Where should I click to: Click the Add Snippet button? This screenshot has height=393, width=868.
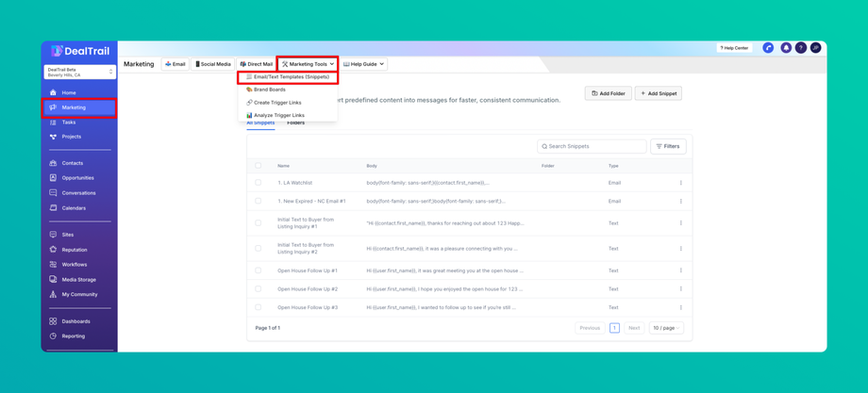pyautogui.click(x=659, y=93)
